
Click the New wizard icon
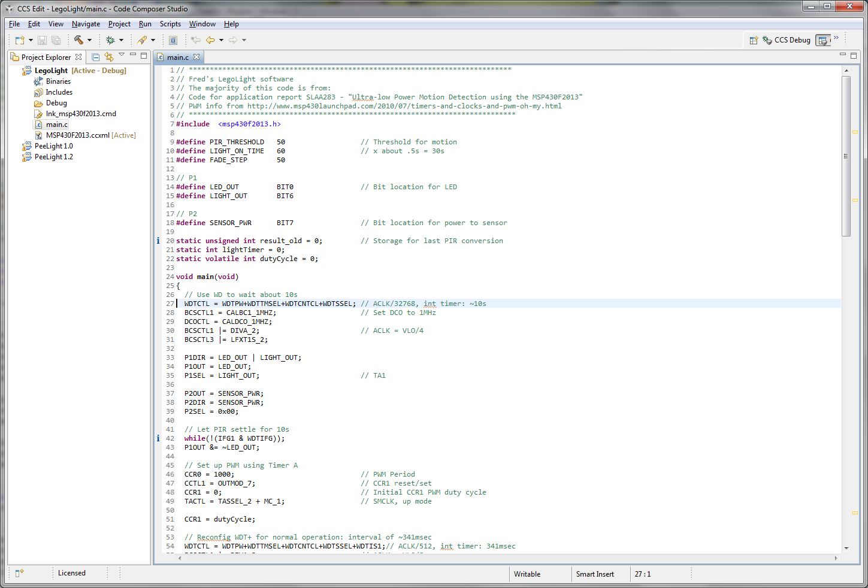[20, 40]
